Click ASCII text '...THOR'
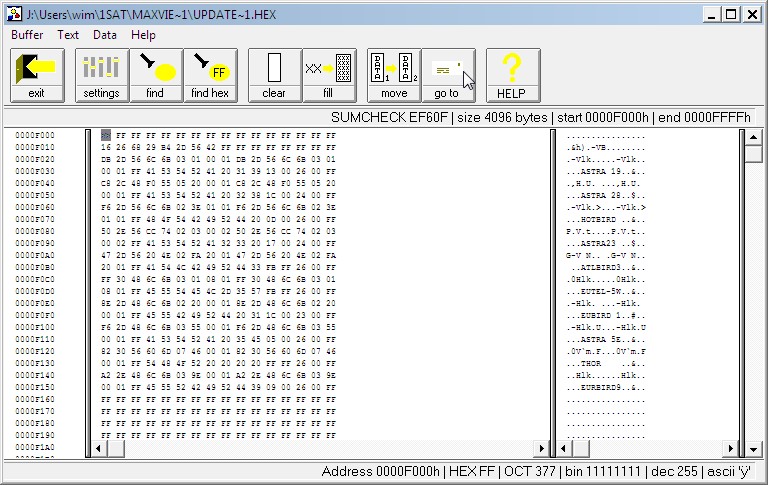Screen dimensions: 768x485 584,364
